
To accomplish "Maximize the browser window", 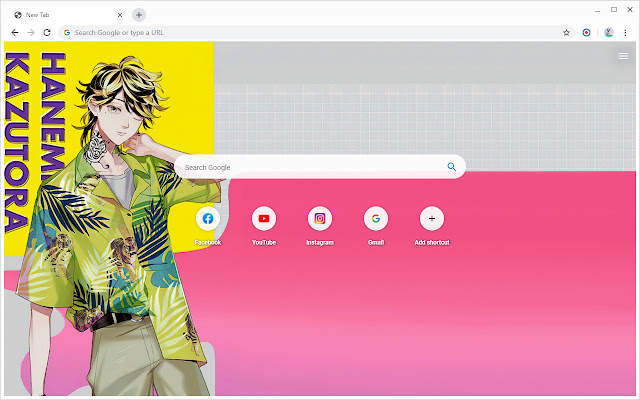I will [x=613, y=10].
